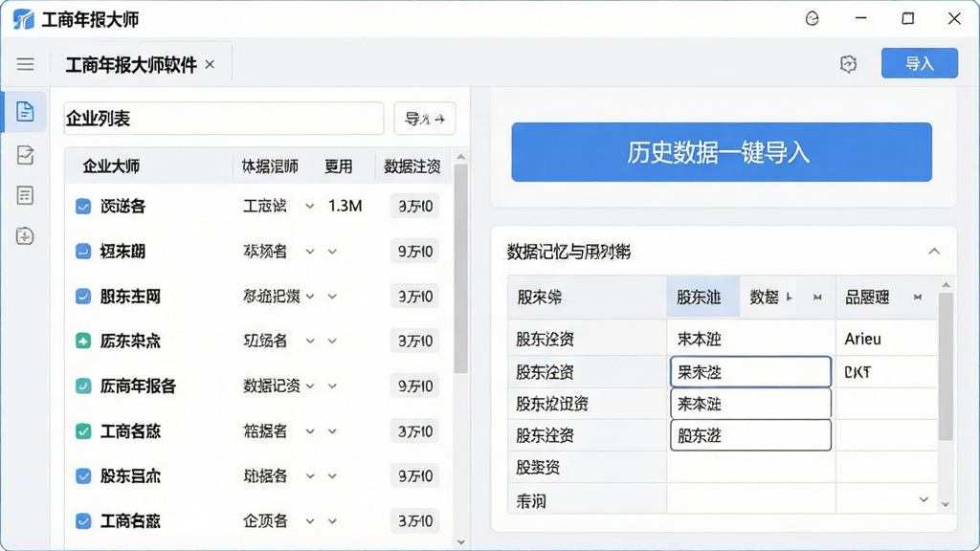980x551 pixels.
Task: Click up arrow of company list scrollbar
Action: pyautogui.click(x=460, y=157)
